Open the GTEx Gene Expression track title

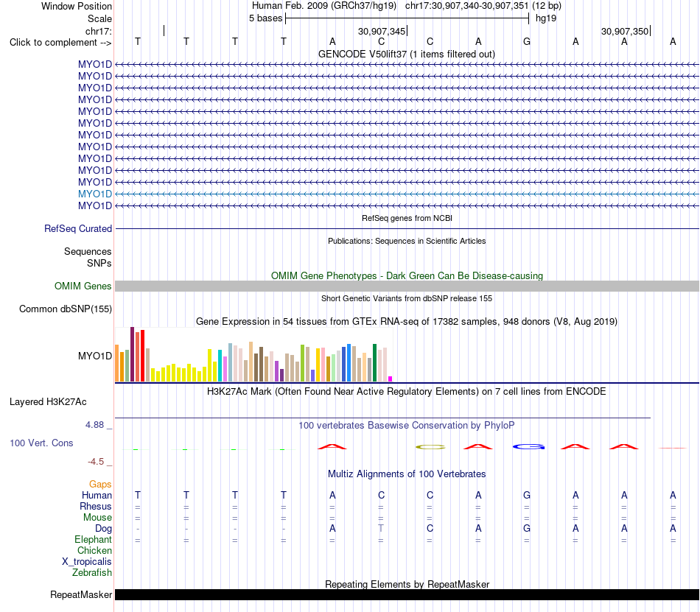click(407, 322)
